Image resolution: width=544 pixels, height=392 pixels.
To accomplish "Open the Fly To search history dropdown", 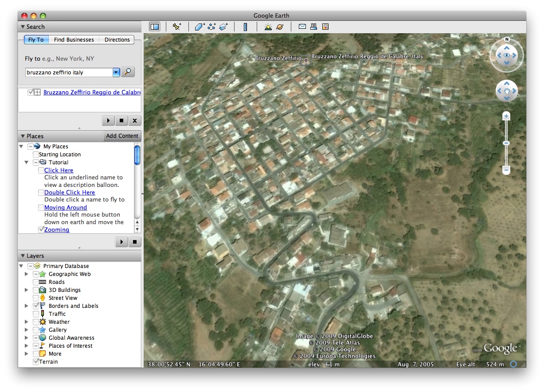I will pos(116,72).
